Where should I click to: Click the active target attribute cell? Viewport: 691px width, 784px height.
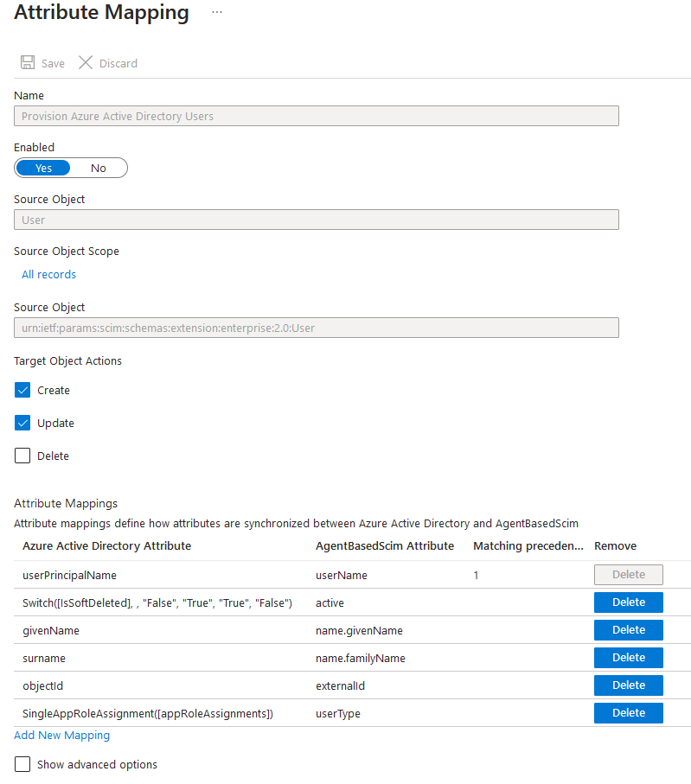tap(330, 603)
